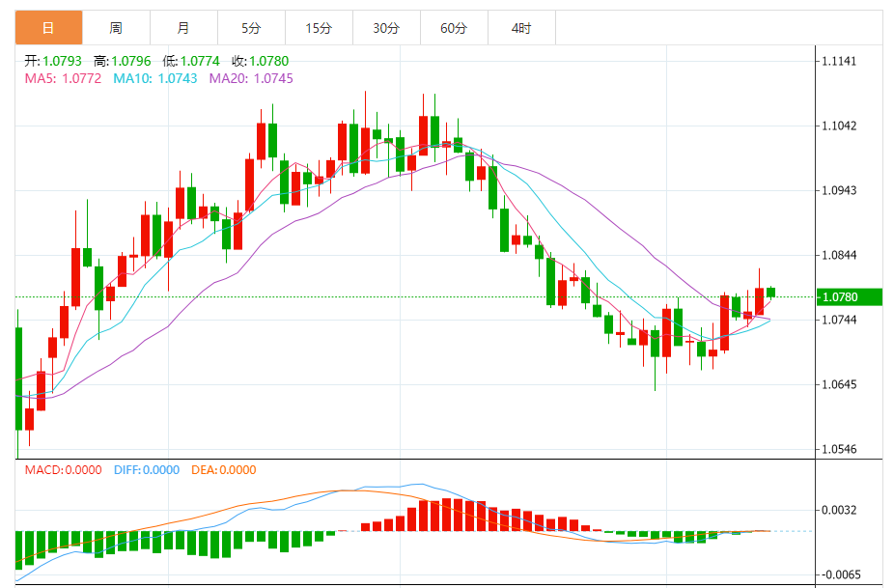Open the 5分 timeframe tab
894x588 pixels.
251,27
